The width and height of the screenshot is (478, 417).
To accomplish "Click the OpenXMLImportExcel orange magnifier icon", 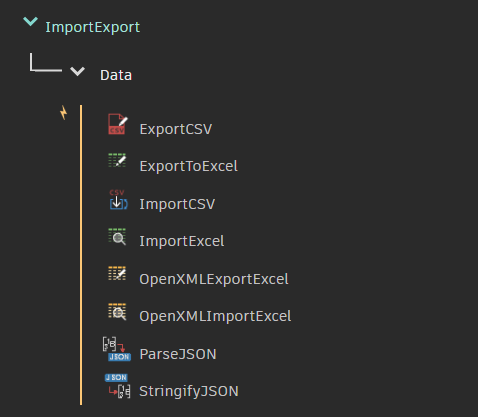I will [x=117, y=311].
